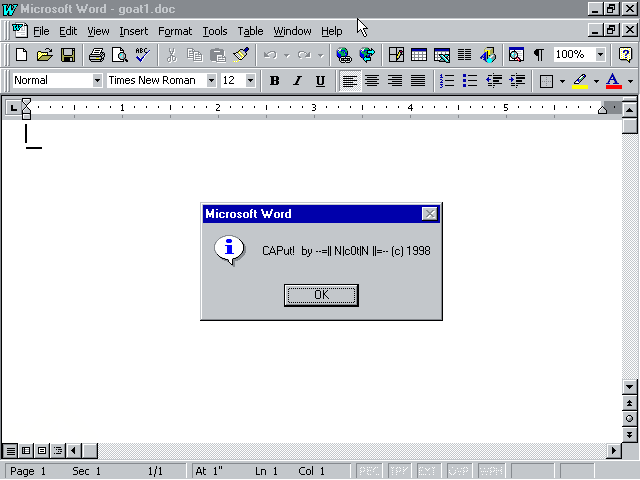This screenshot has width=640, height=480.
Task: Copy selection with the toolbar icon
Action: click(x=195, y=55)
